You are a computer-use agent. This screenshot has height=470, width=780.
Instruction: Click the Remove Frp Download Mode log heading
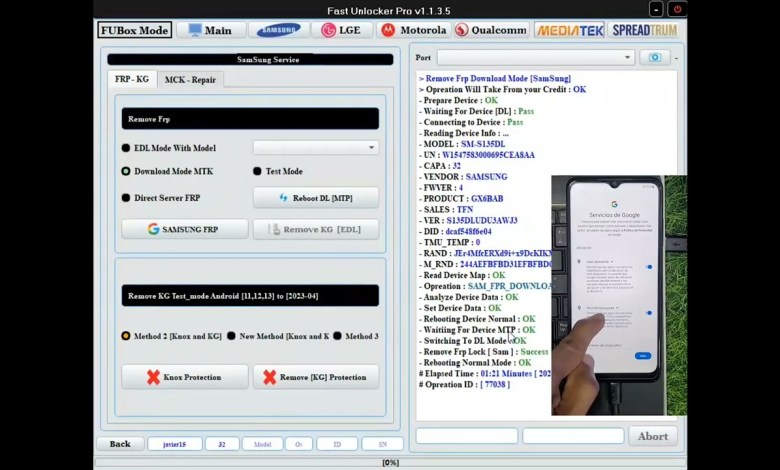(x=495, y=79)
